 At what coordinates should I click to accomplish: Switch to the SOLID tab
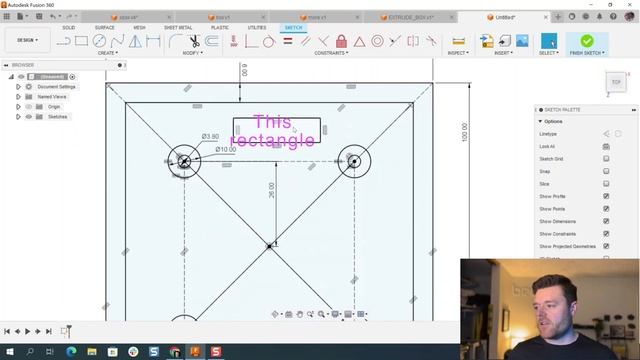[x=69, y=27]
